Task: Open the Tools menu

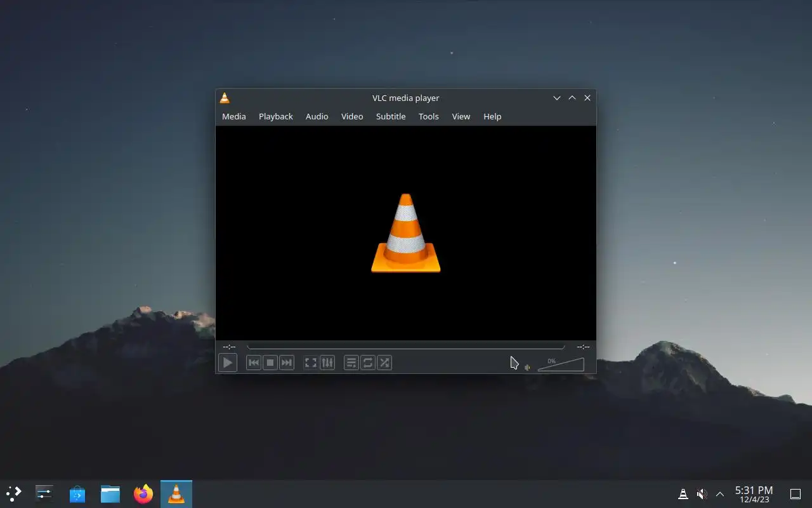Action: (429, 116)
